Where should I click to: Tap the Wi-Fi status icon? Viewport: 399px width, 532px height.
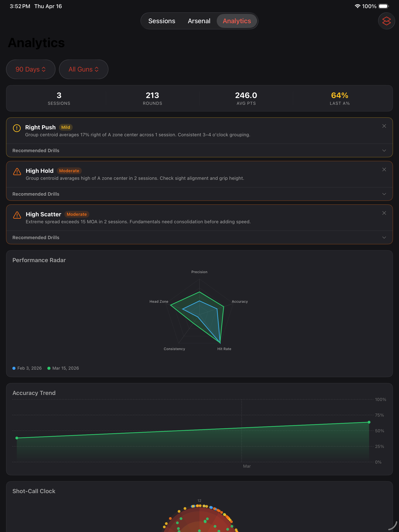(x=357, y=6)
